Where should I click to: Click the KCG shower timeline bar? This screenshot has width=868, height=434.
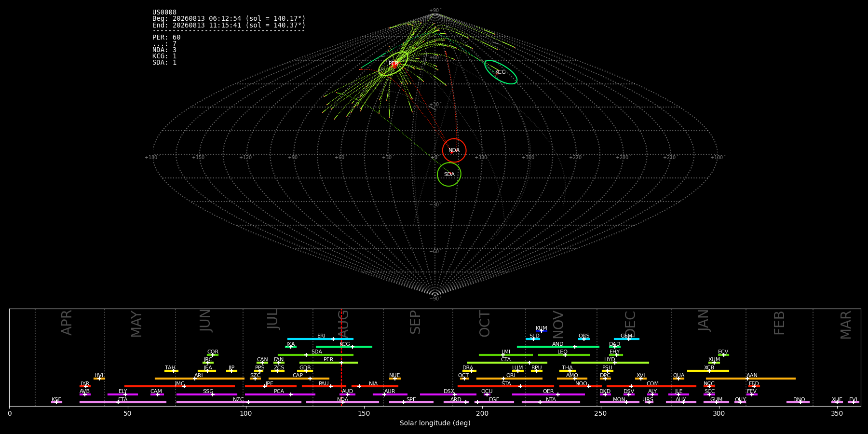coord(344,347)
